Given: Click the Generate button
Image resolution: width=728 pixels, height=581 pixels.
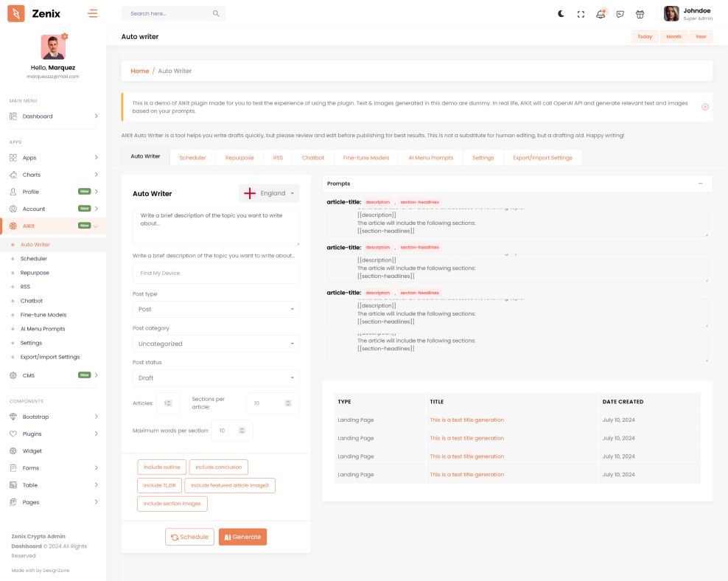Looking at the screenshot, I should click(242, 537).
